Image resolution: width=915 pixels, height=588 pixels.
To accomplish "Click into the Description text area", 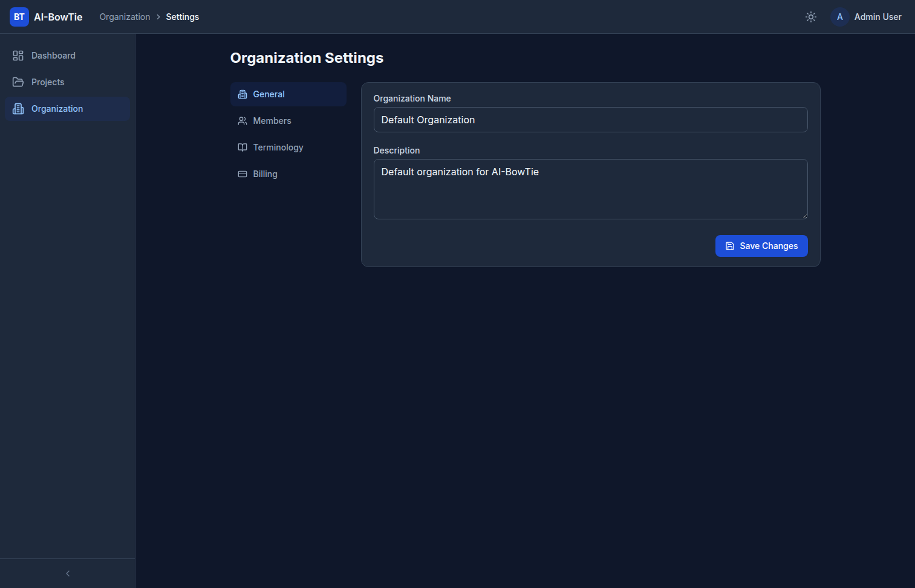I will pos(590,189).
